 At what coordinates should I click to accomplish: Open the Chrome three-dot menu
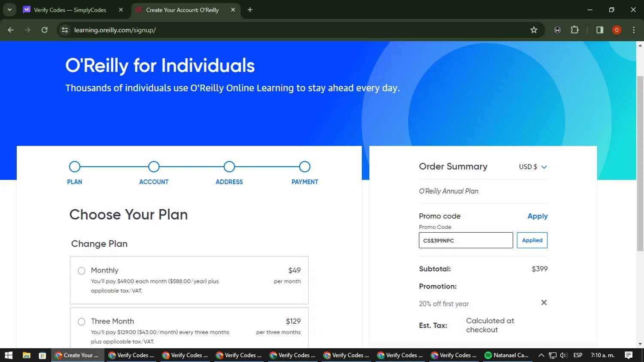pyautogui.click(x=634, y=30)
